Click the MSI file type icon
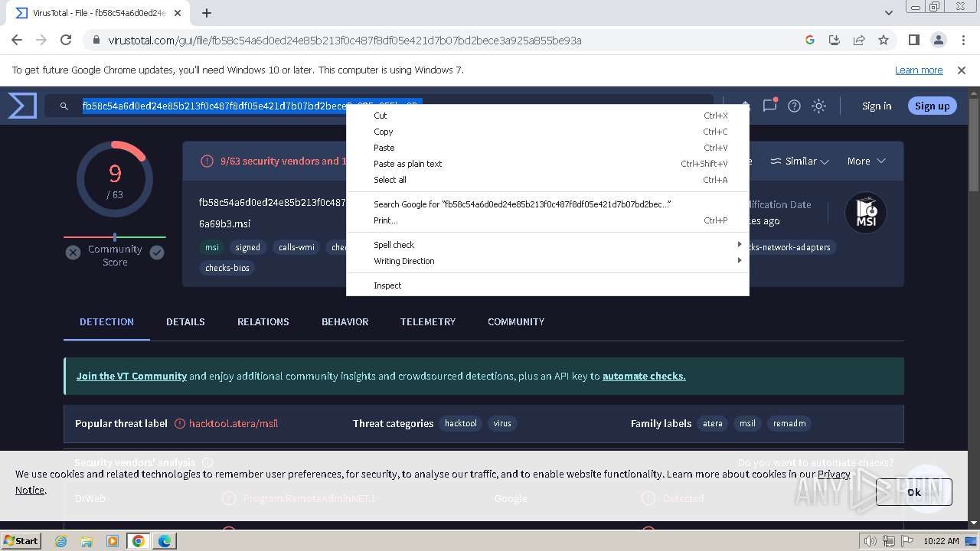The height and width of the screenshot is (551, 980). point(866,213)
